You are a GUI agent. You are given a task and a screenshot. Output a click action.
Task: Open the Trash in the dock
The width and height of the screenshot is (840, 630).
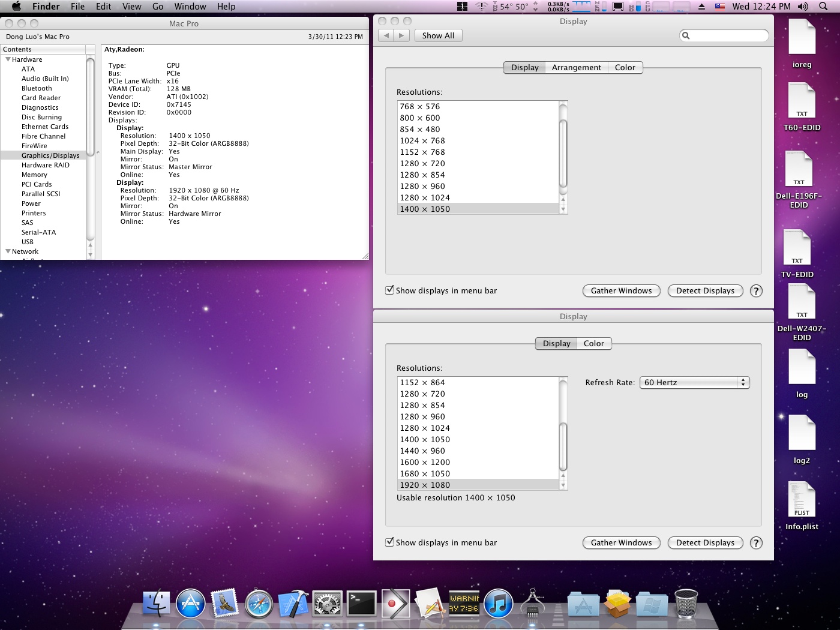(686, 603)
